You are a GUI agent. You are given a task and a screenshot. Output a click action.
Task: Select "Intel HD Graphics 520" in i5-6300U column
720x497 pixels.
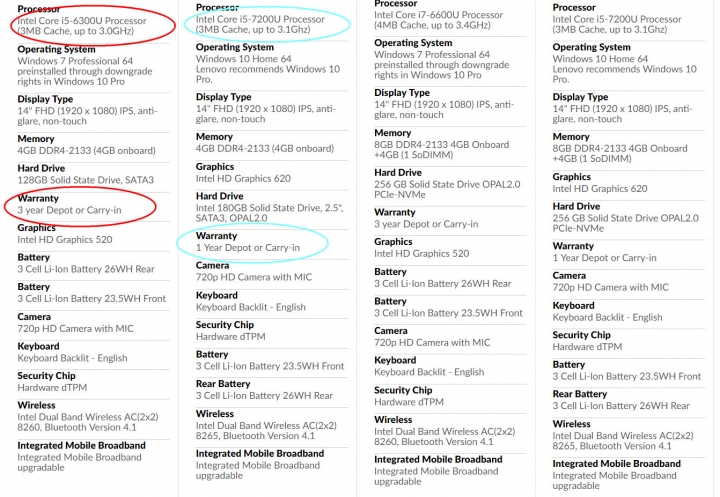65,240
